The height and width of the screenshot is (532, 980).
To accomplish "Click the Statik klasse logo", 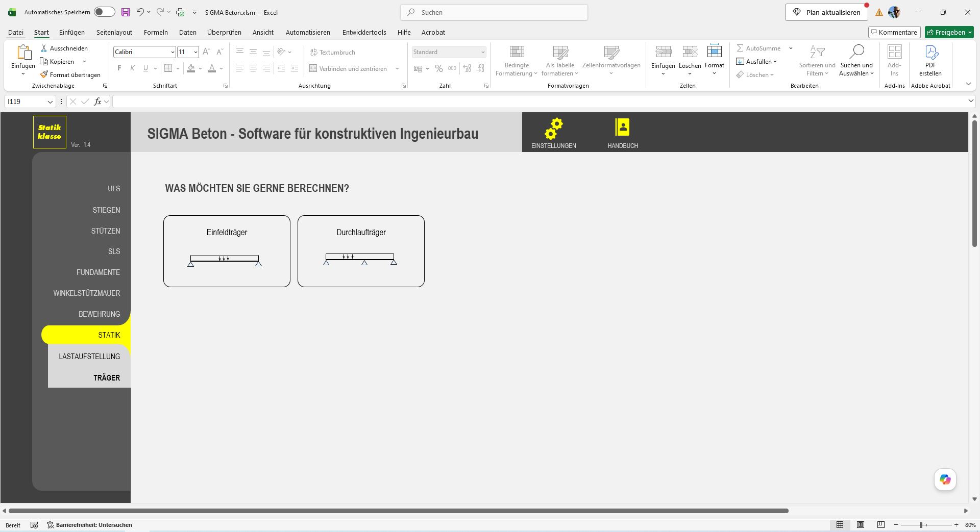I will pyautogui.click(x=50, y=132).
